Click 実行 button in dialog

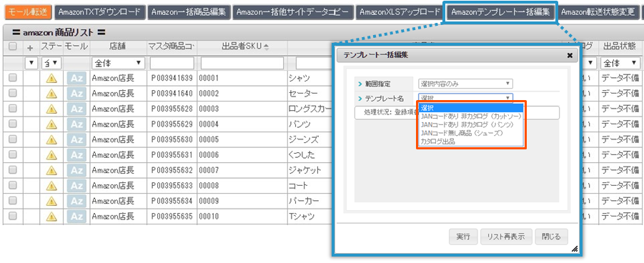[463, 237]
